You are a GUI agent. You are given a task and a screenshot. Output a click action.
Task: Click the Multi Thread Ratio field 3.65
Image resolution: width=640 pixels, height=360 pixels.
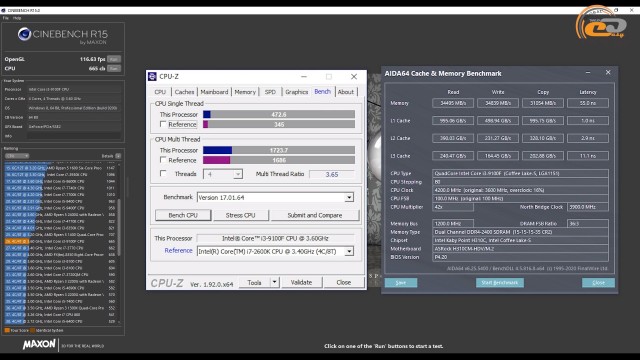[x=331, y=174]
